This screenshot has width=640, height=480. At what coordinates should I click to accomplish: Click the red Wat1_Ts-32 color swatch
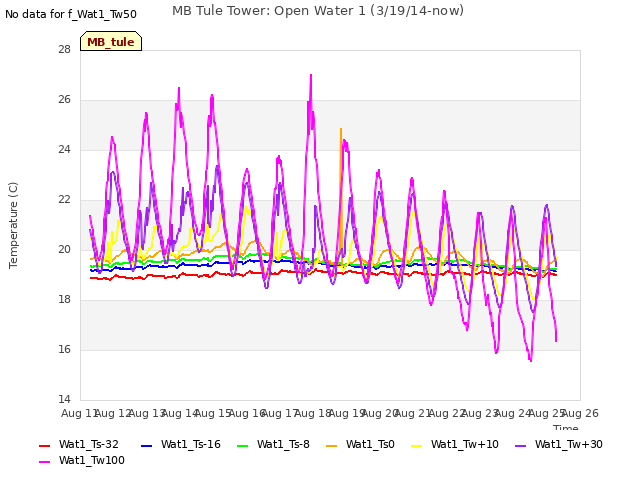(44, 446)
